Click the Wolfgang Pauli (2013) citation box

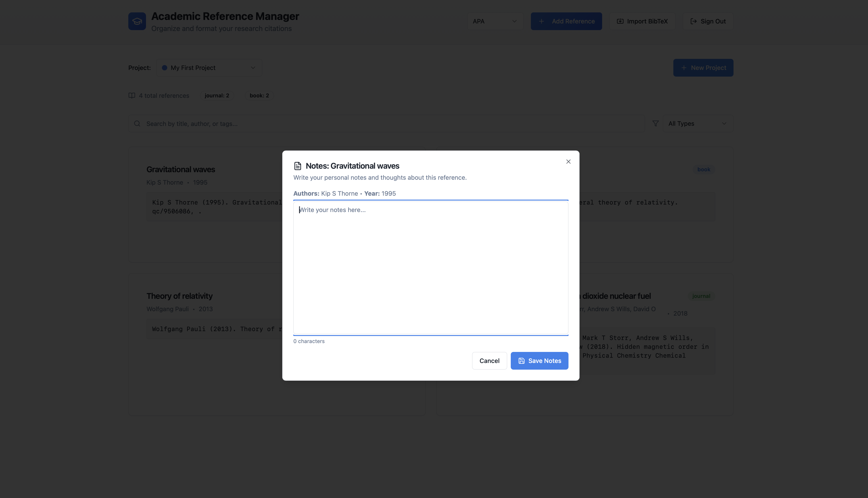tap(215, 329)
